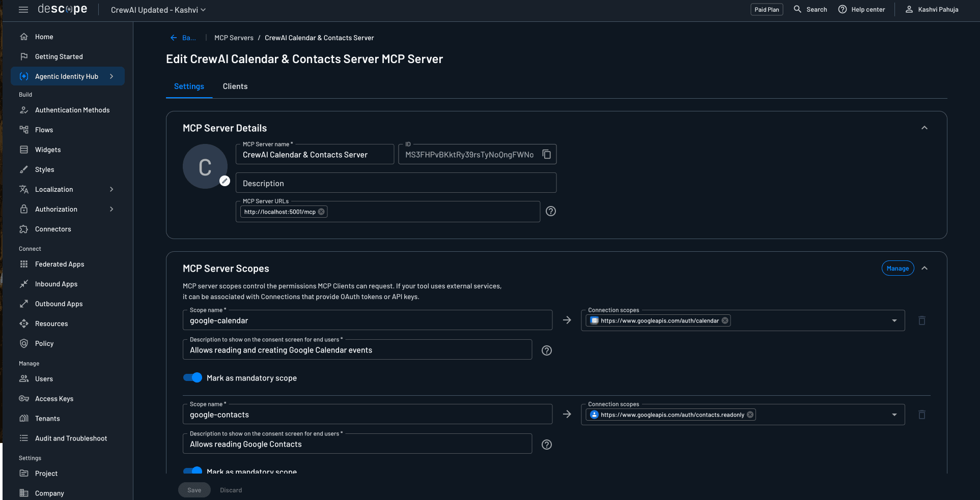Expand the Localization submenu arrow
The image size is (980, 500).
111,189
